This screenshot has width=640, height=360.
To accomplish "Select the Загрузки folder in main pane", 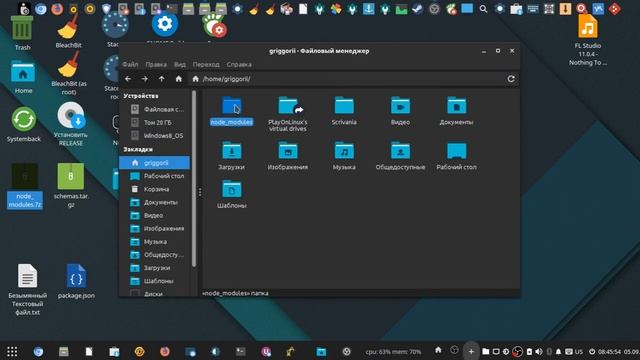I will (x=231, y=156).
